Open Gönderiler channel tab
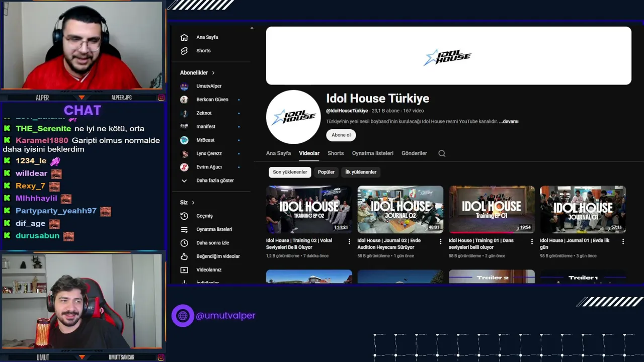Screen dimensions: 644x362 [x=414, y=153]
